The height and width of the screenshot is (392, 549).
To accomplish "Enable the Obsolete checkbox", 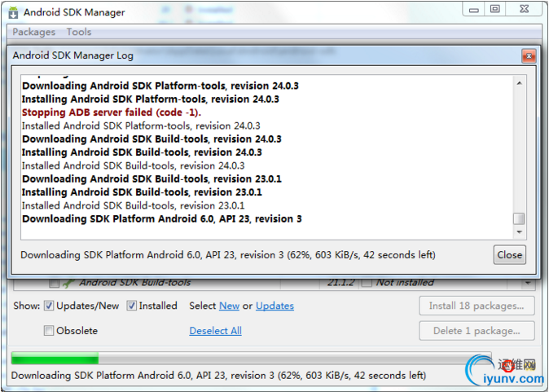I will [x=49, y=330].
